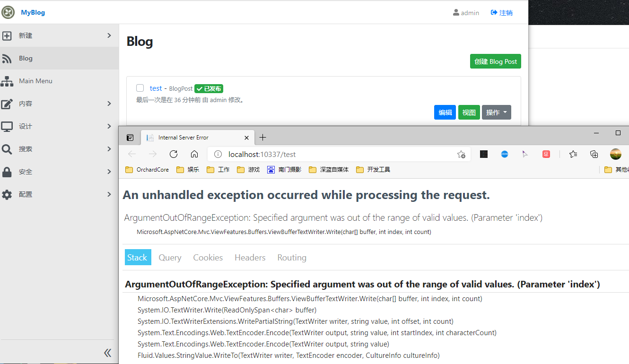Viewport: 629px width, 364px height.
Task: Expand the 安全 menu chevron
Action: [x=109, y=172]
